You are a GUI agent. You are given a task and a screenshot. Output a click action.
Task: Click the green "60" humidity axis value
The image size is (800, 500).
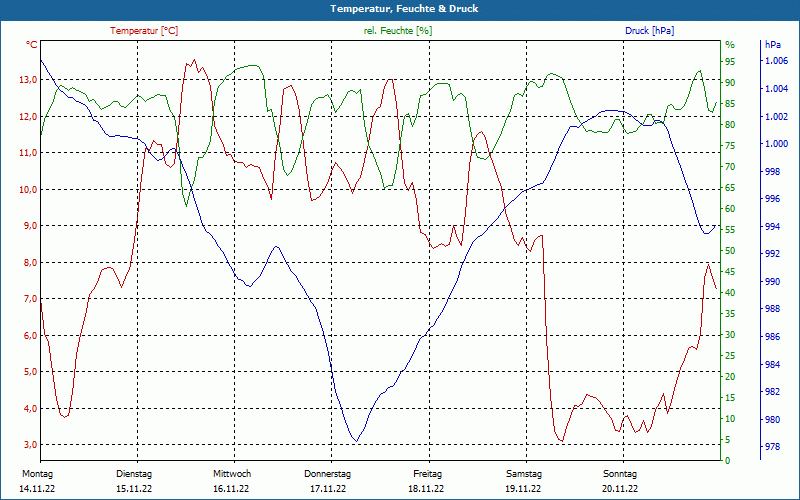[730, 209]
